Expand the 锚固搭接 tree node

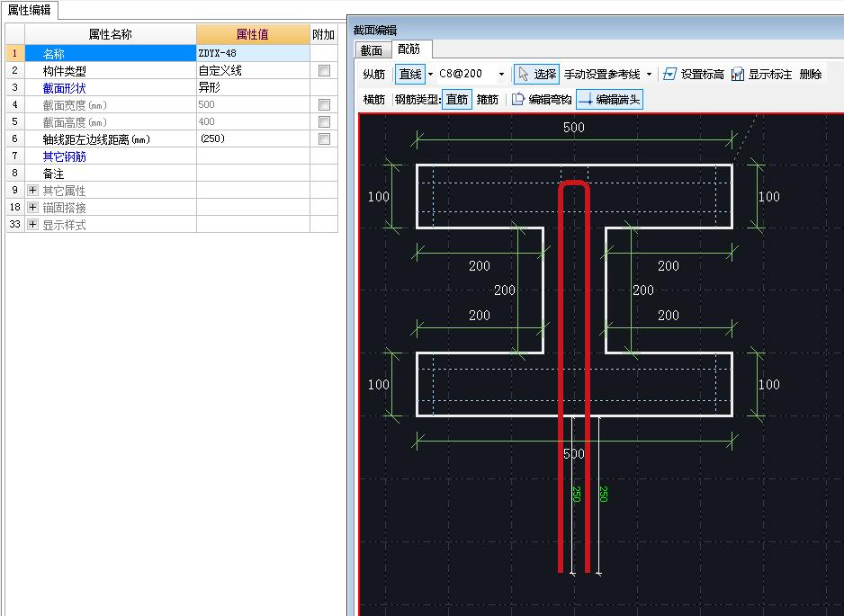point(32,208)
